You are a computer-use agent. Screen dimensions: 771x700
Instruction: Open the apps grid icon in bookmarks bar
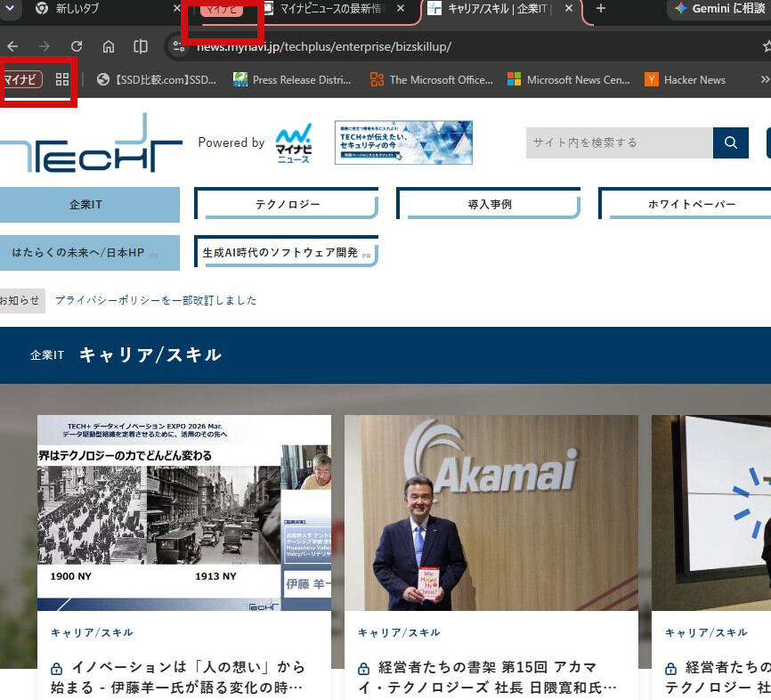62,79
